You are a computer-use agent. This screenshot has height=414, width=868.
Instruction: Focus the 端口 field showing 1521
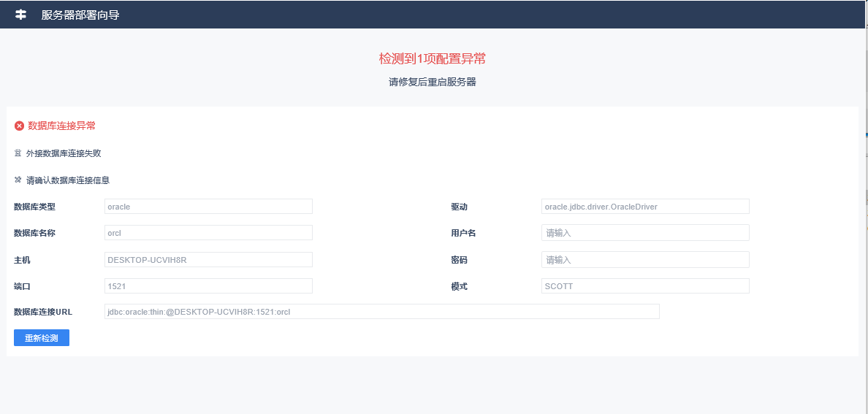(208, 286)
